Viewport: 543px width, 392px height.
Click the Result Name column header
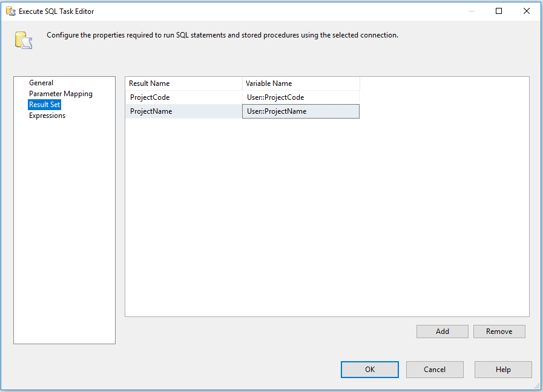click(x=150, y=83)
